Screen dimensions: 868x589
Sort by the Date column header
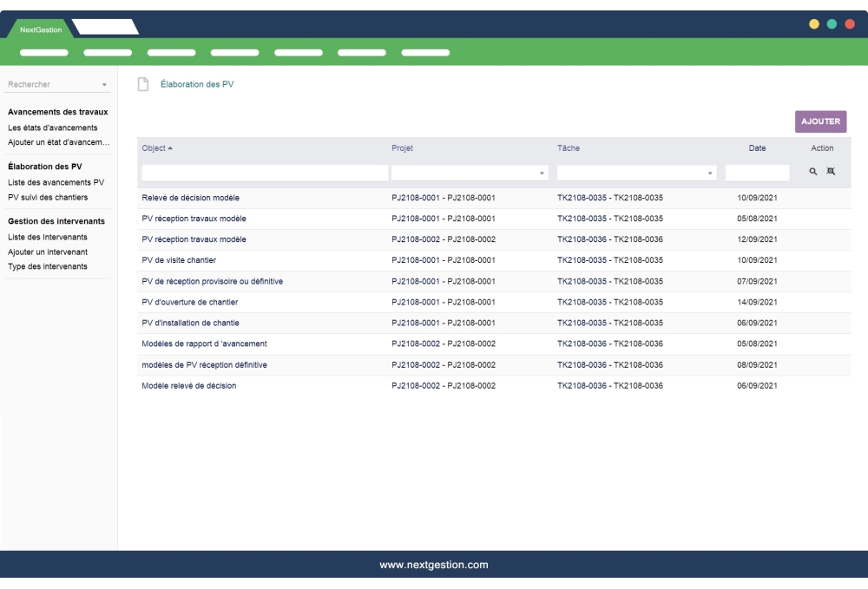tap(757, 148)
